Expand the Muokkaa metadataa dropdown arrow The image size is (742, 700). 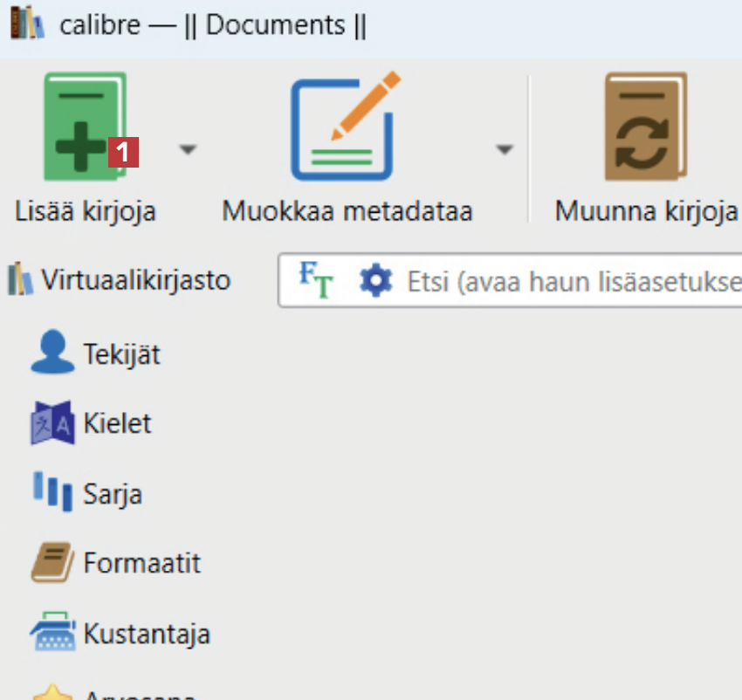(504, 150)
